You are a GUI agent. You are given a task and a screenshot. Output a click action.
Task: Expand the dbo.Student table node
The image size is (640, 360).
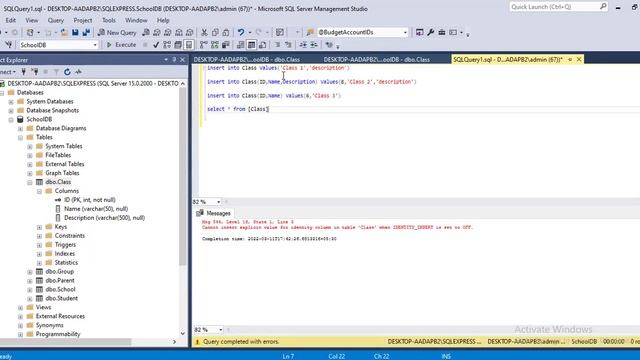[x=30, y=298]
